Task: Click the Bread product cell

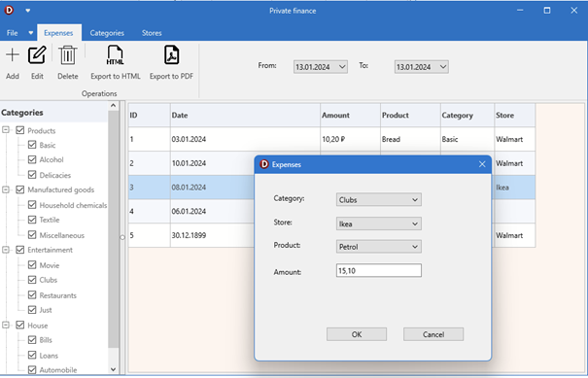Action: (410, 139)
